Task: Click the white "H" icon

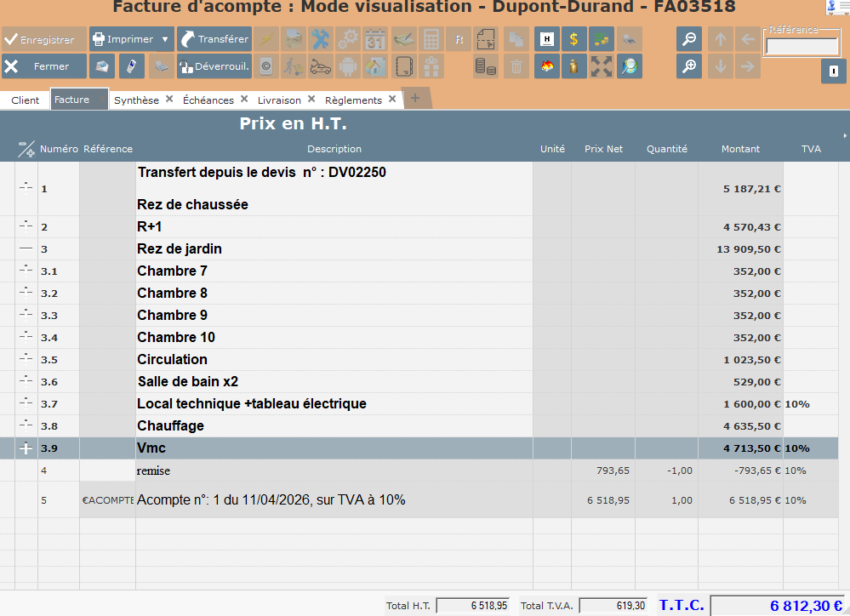Action: tap(545, 38)
